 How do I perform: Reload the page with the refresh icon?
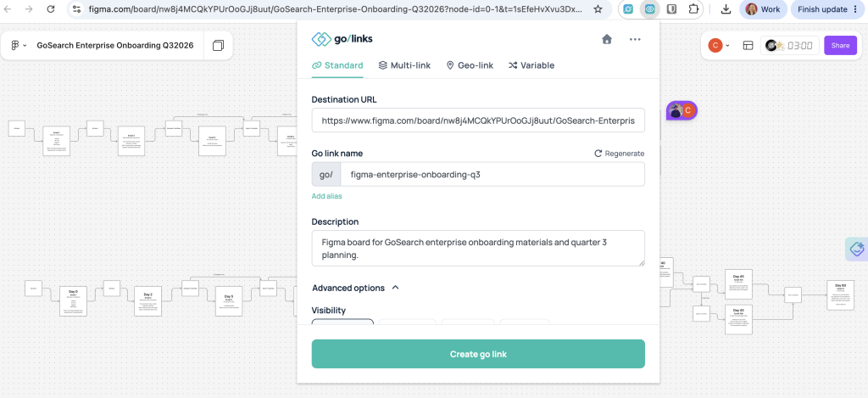click(50, 8)
